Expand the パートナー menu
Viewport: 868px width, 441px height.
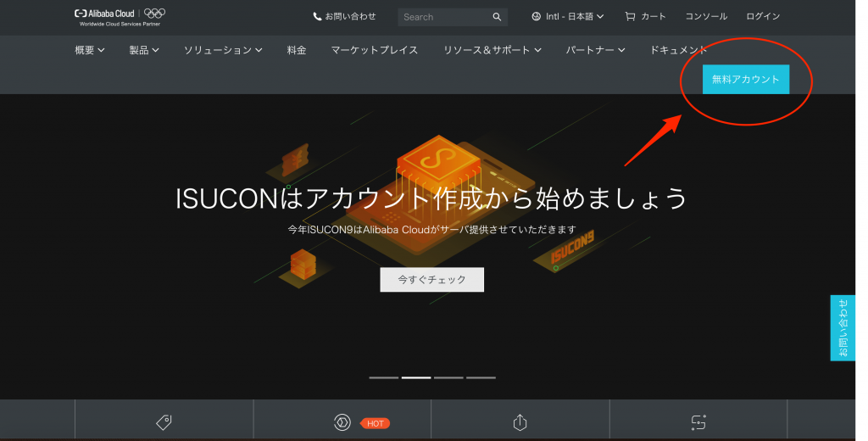pos(595,50)
